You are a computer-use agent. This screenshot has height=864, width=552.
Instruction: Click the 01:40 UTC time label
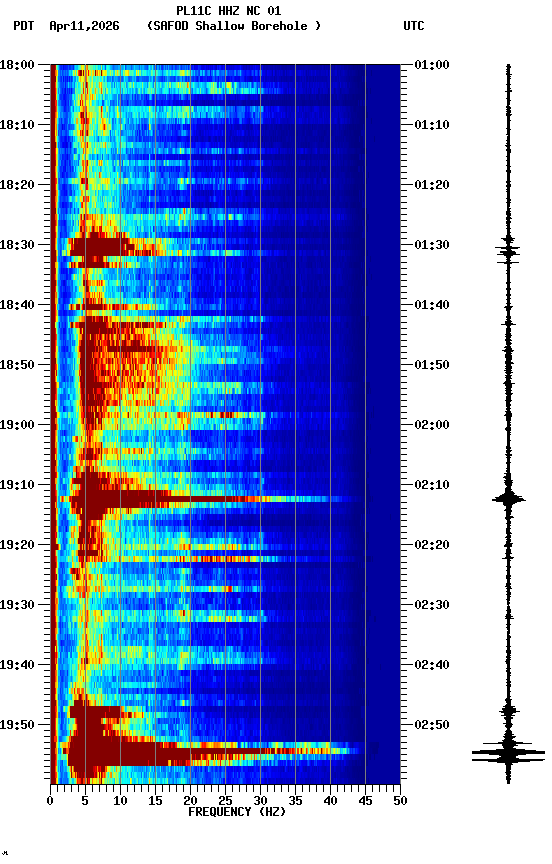(x=432, y=305)
